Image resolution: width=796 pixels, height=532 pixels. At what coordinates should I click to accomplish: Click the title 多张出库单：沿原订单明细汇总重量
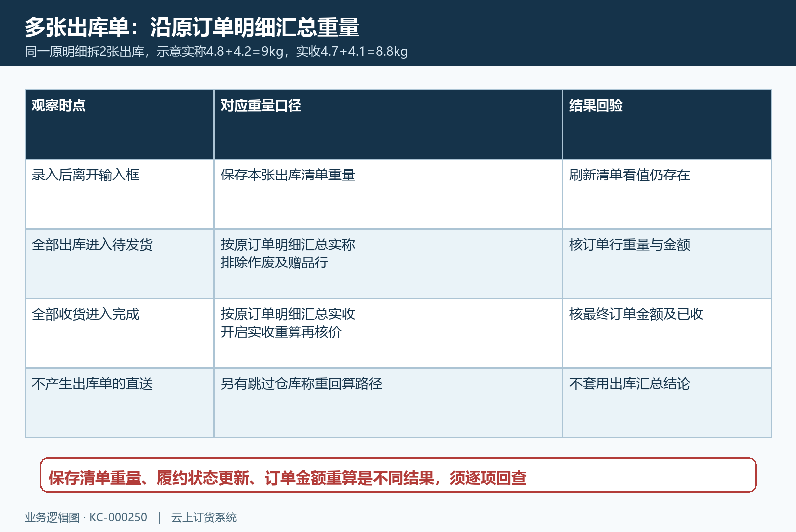coord(192,27)
